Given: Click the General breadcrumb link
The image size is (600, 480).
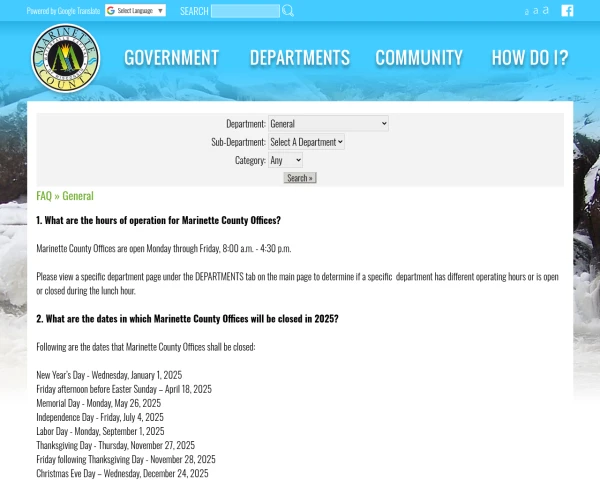Looking at the screenshot, I should click(x=78, y=196).
